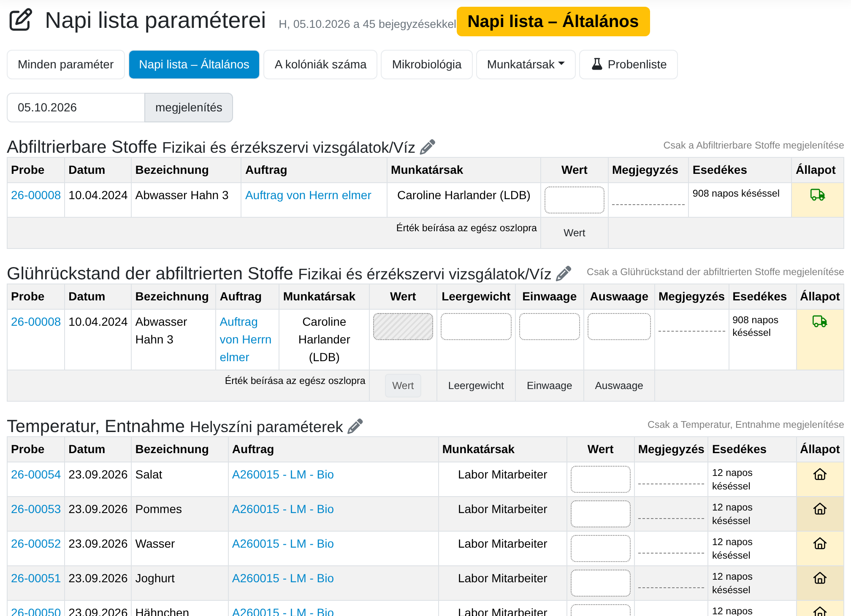Viewport: 851px width, 616px height.
Task: Open Auftrag von Herrn elmer in Abfiltrierbare table
Action: click(x=308, y=195)
